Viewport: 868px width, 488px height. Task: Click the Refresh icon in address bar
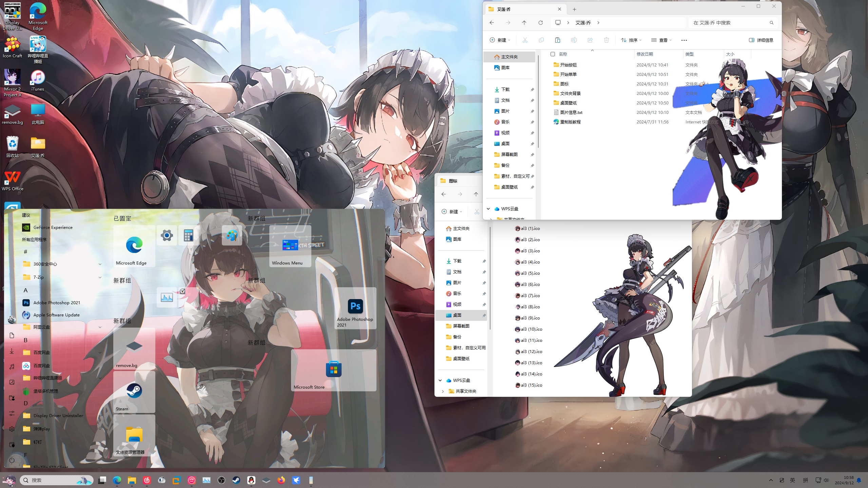point(541,23)
